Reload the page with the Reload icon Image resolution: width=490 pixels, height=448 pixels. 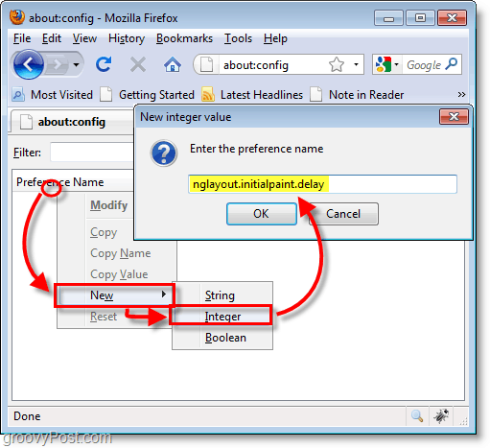(x=104, y=64)
